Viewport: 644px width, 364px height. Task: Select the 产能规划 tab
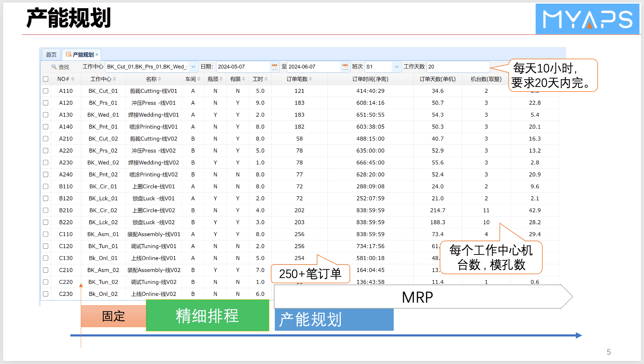coord(83,55)
